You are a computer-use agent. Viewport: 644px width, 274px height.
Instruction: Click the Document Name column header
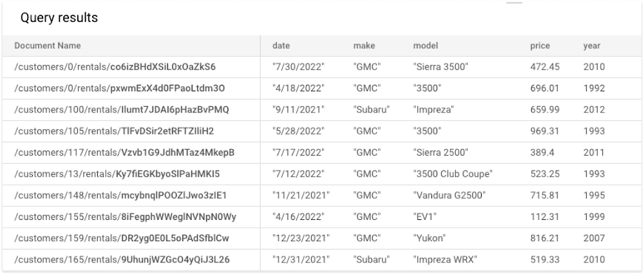pyautogui.click(x=48, y=46)
